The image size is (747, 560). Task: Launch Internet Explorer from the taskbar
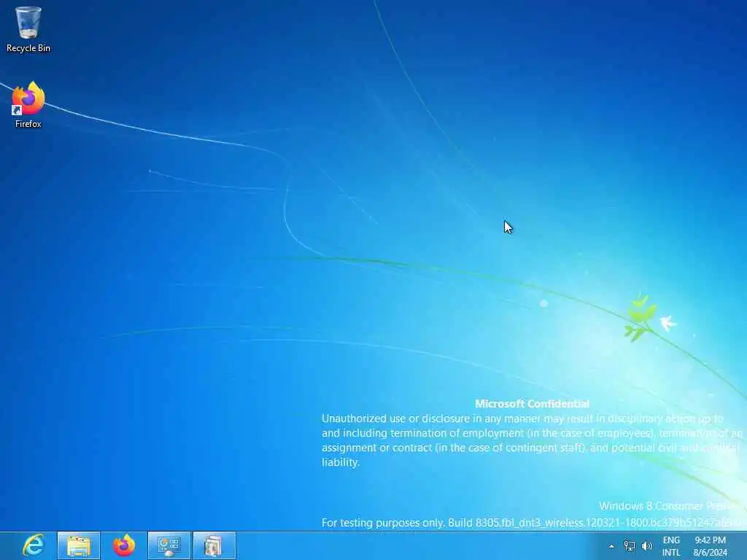coord(34,545)
